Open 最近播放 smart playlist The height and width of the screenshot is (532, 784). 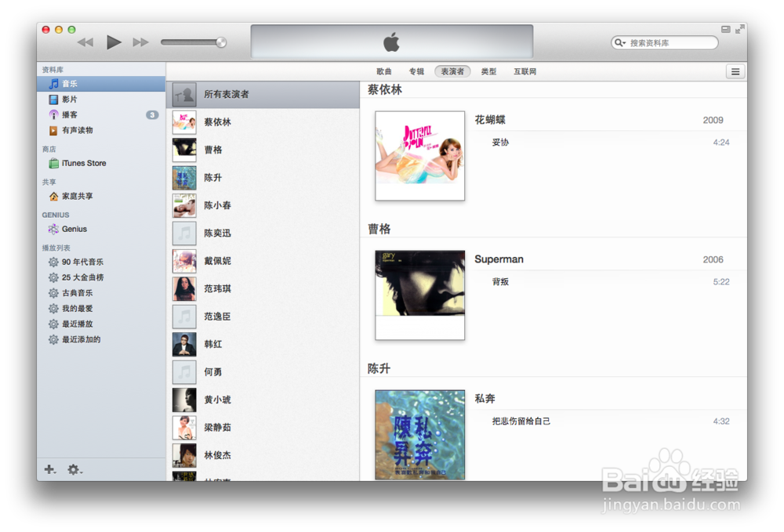(101, 324)
